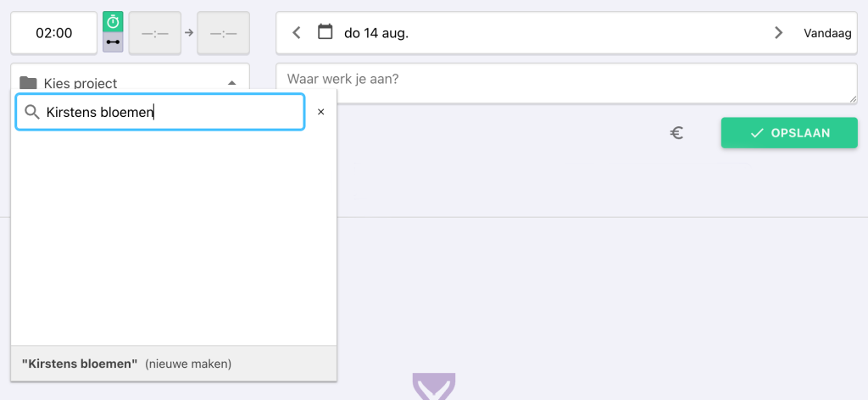Jump to today with Vandaag
The width and height of the screenshot is (868, 400).
[829, 33]
